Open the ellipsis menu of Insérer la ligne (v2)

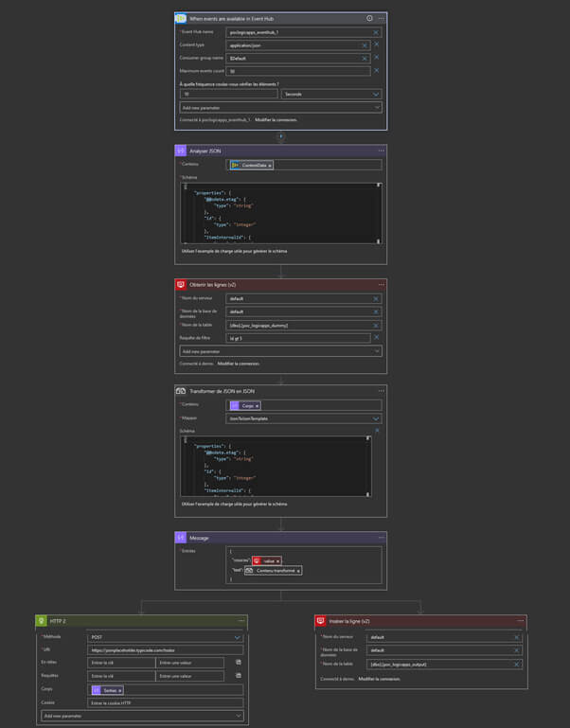coord(521,621)
